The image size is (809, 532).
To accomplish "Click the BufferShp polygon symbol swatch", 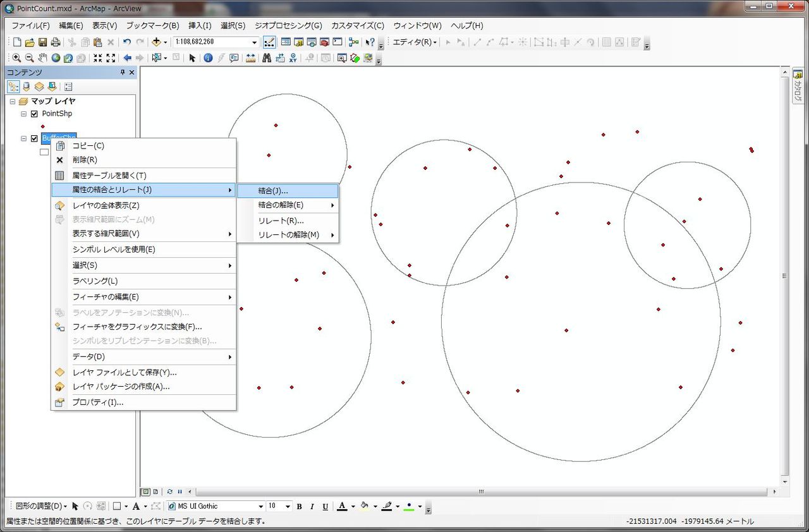I will pos(44,152).
